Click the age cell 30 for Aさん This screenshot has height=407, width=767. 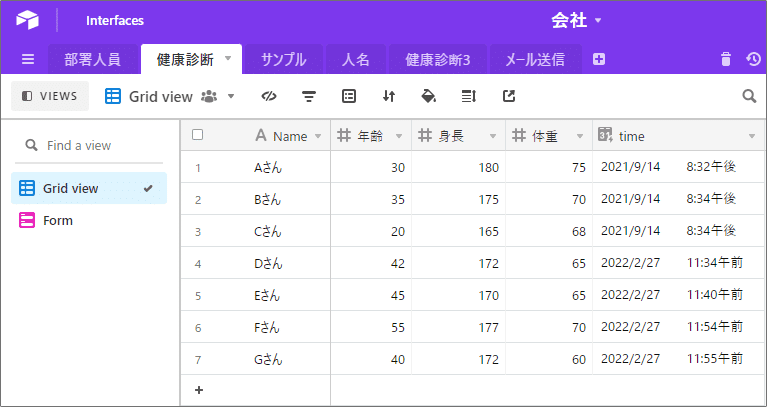point(371,168)
